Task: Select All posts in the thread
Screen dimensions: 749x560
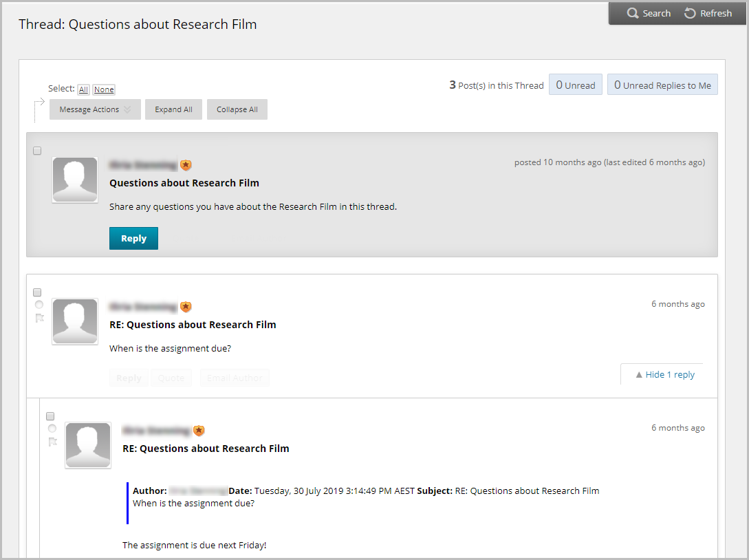Action: pyautogui.click(x=83, y=89)
